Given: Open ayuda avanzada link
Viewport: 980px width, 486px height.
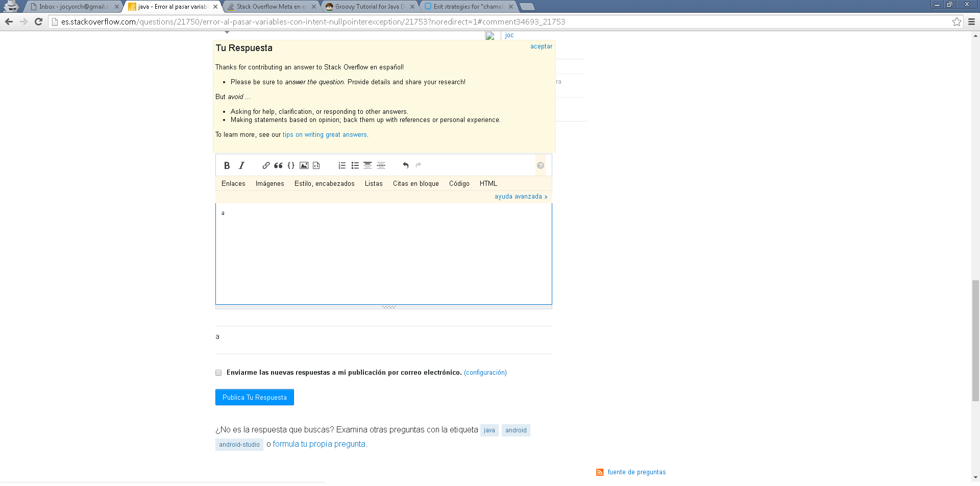Looking at the screenshot, I should [x=521, y=197].
